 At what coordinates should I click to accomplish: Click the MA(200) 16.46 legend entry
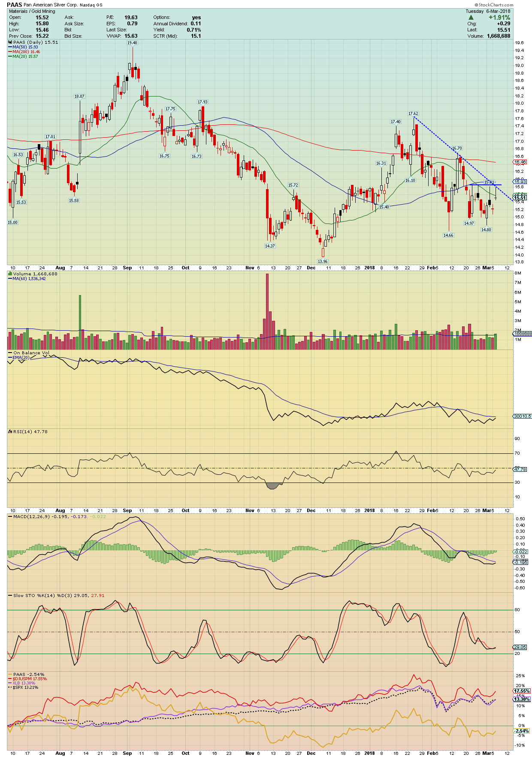24,52
